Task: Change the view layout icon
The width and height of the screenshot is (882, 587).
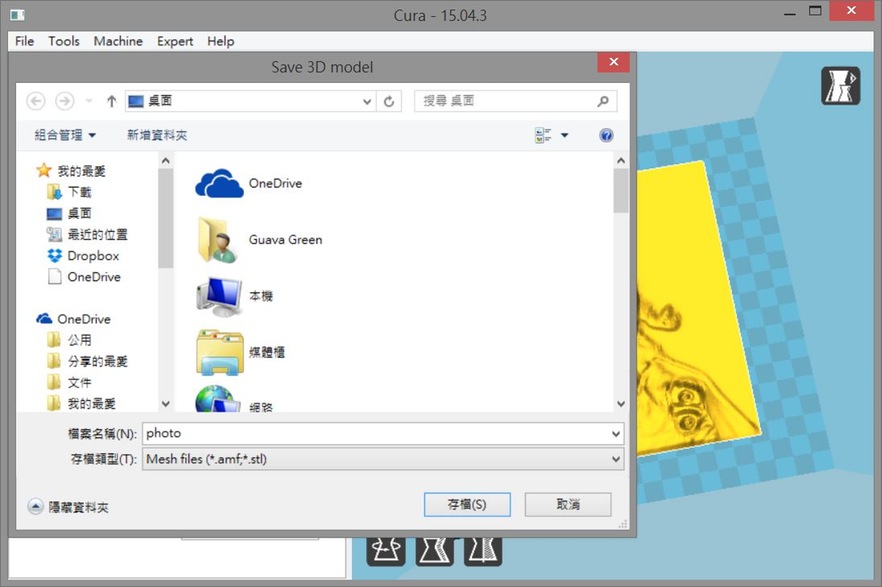Action: [x=543, y=136]
